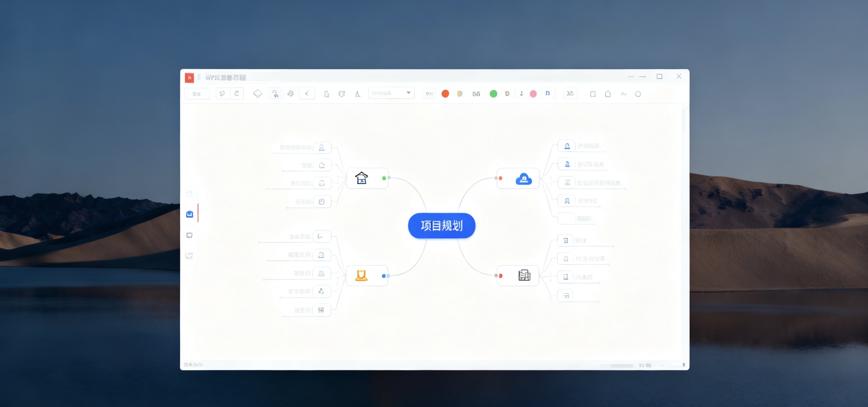The image size is (868, 407).
Task: Click the undo arrow in the toolbar
Action: (x=222, y=94)
